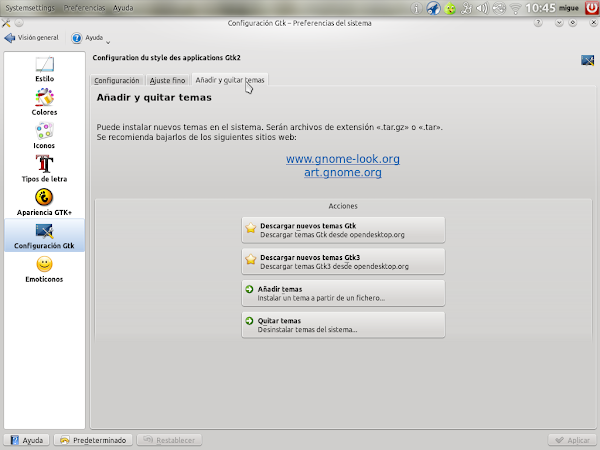Viewport: 600px width, 450px height.
Task: Open Tipos de letra font settings
Action: 44,169
